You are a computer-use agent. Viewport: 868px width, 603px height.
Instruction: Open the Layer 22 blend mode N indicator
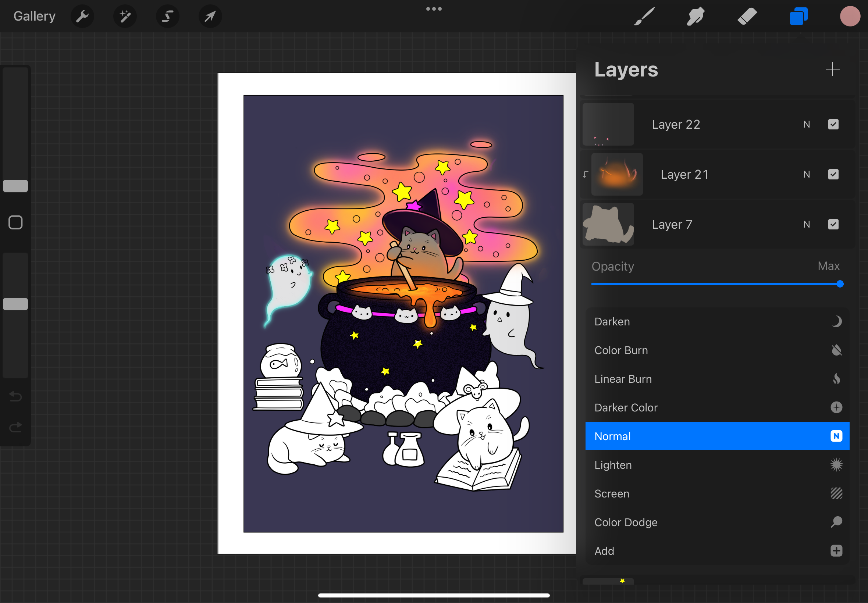pyautogui.click(x=807, y=124)
